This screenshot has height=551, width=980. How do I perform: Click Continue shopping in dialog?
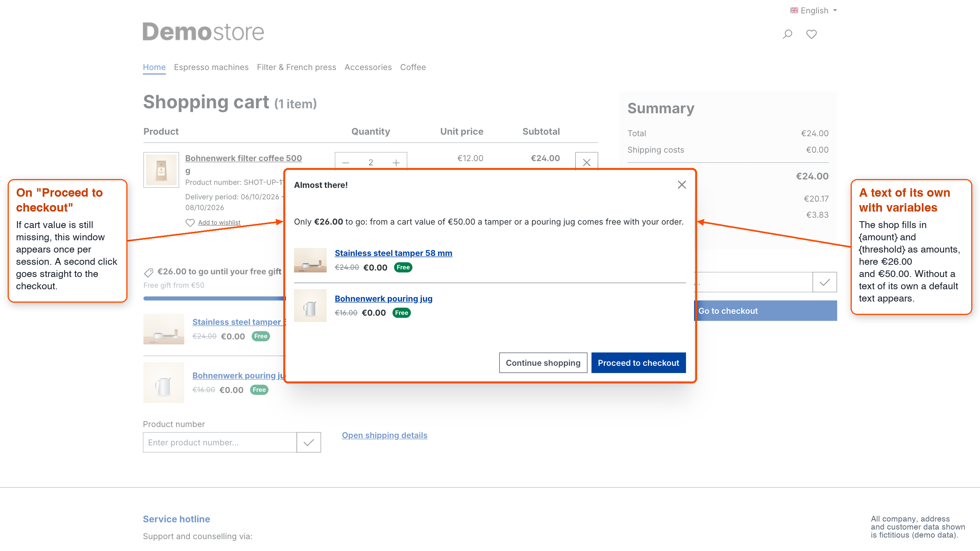click(543, 363)
